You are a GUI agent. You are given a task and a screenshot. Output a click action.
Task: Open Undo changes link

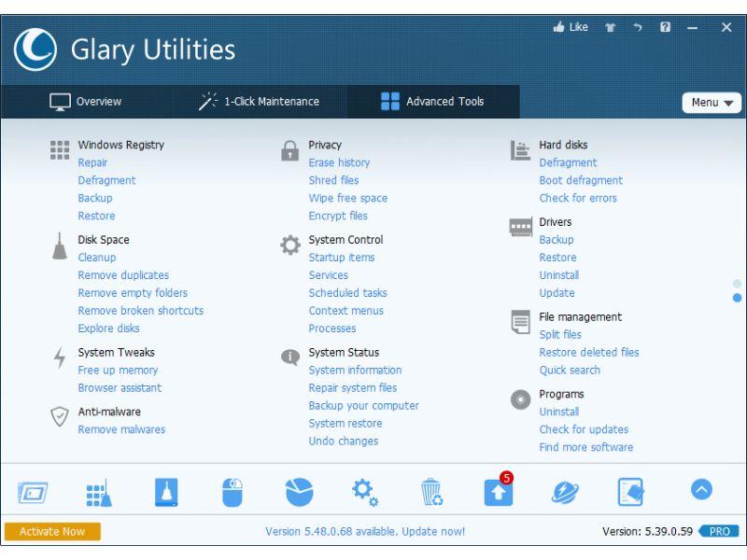pyautogui.click(x=344, y=441)
